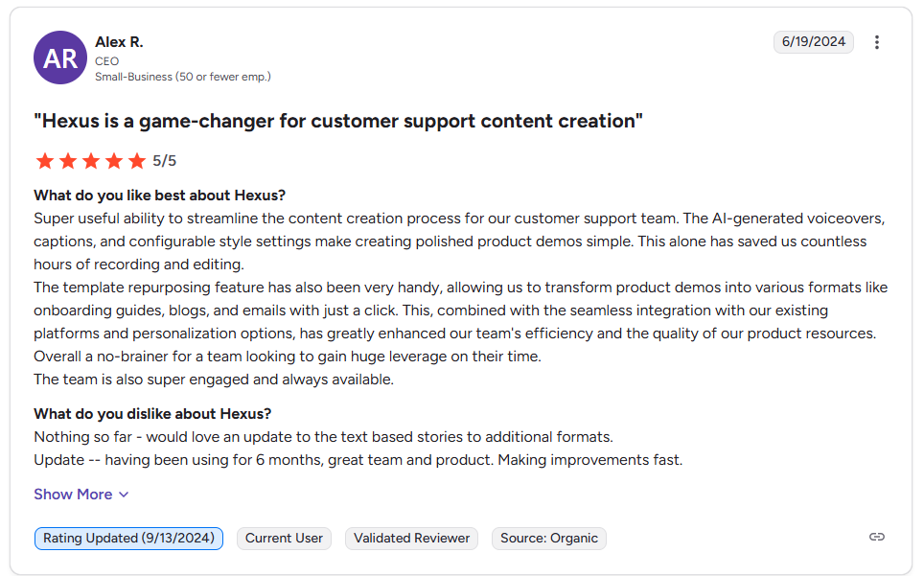Click the Show More chevron arrow
The height and width of the screenshot is (576, 924).
tap(124, 495)
